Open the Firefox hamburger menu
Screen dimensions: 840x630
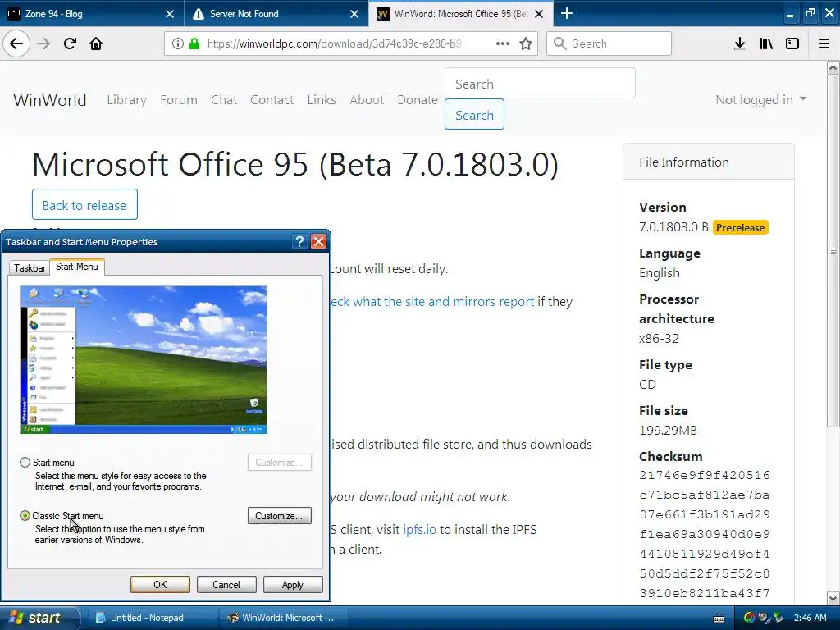(824, 43)
